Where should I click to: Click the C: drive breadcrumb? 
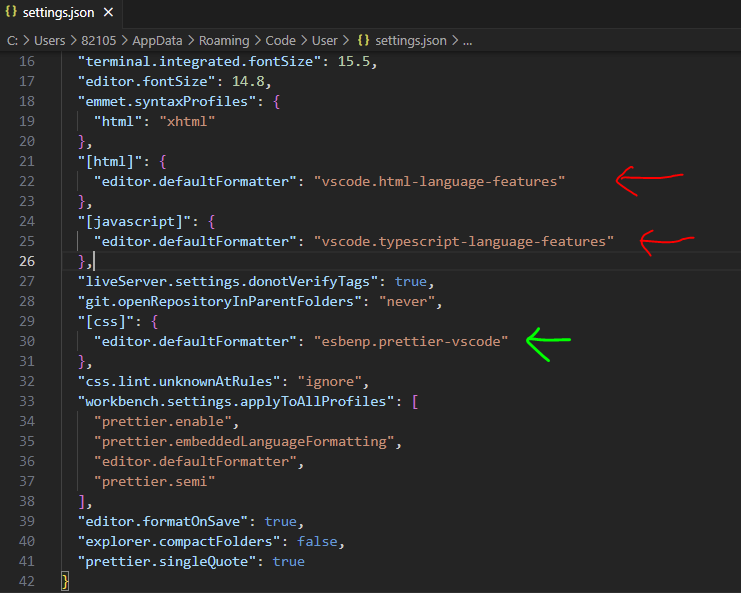tap(12, 41)
